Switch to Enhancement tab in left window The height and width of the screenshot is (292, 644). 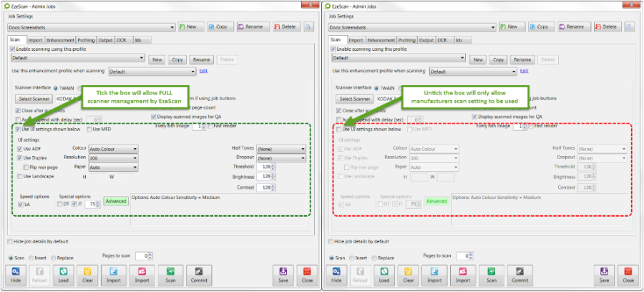61,40
